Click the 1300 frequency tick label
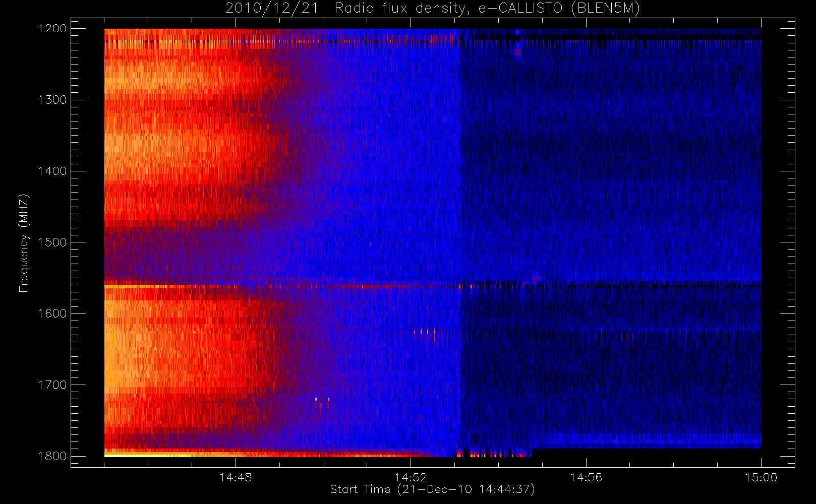The width and height of the screenshot is (816, 504). (x=52, y=100)
